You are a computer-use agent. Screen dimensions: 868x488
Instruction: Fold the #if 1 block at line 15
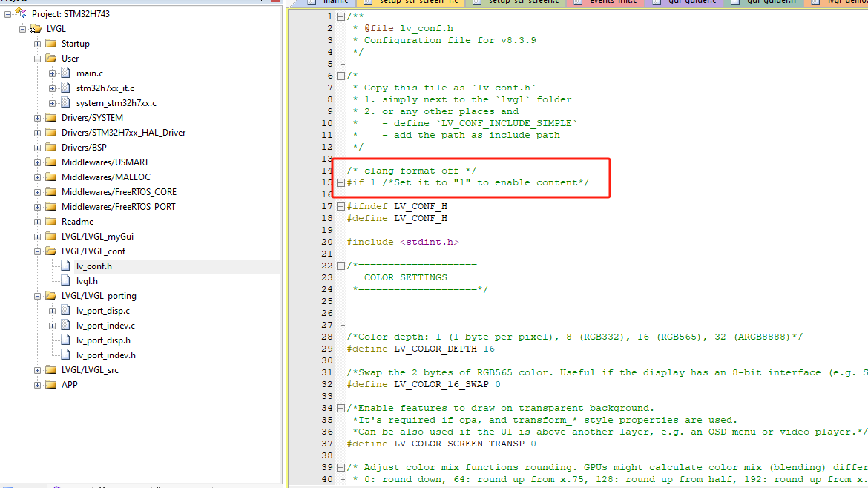click(341, 182)
